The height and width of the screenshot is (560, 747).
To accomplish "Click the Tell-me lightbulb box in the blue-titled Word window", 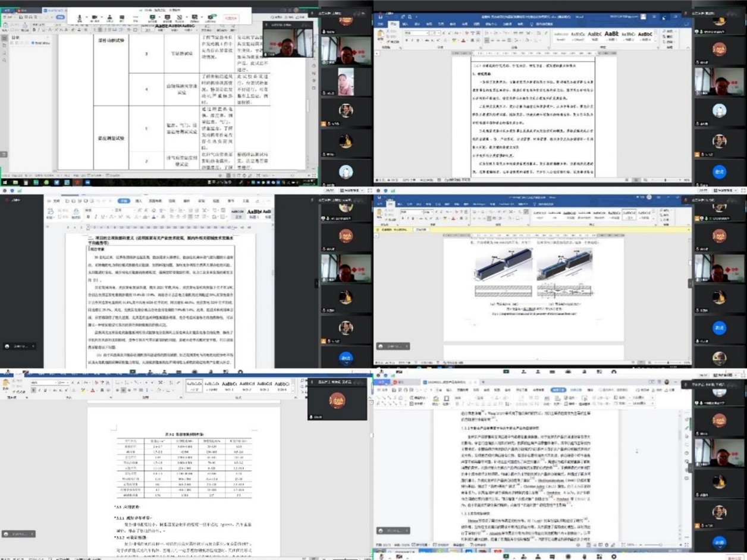I will point(541,24).
